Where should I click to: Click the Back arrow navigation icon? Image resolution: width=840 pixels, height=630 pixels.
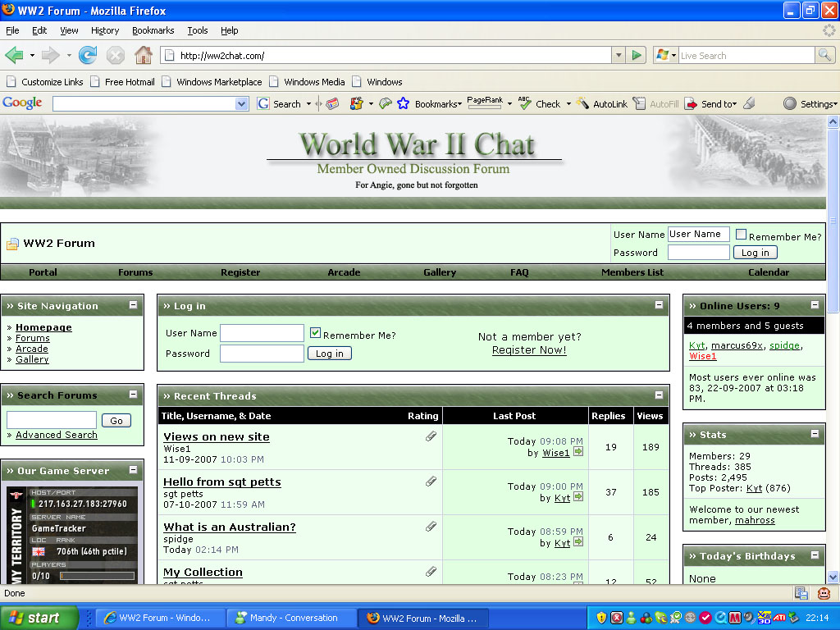[14, 55]
